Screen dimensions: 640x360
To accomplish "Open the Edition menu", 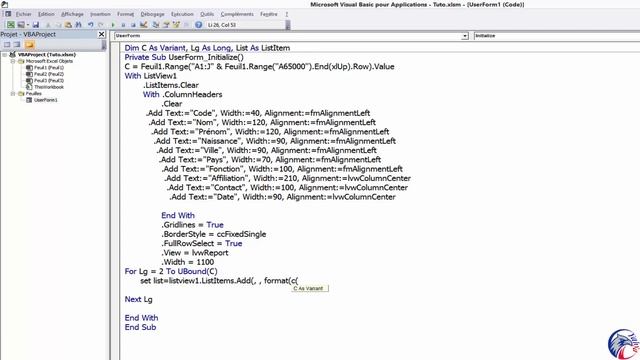I will pyautogui.click(x=46, y=14).
